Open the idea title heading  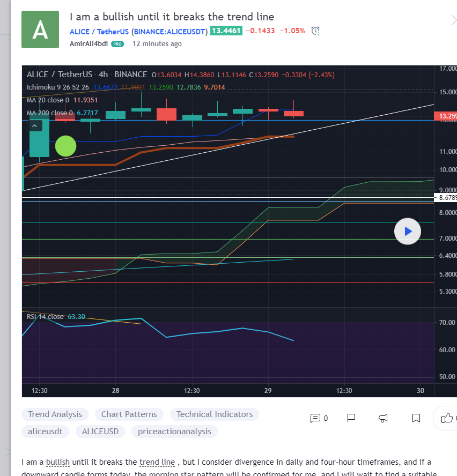click(x=172, y=17)
